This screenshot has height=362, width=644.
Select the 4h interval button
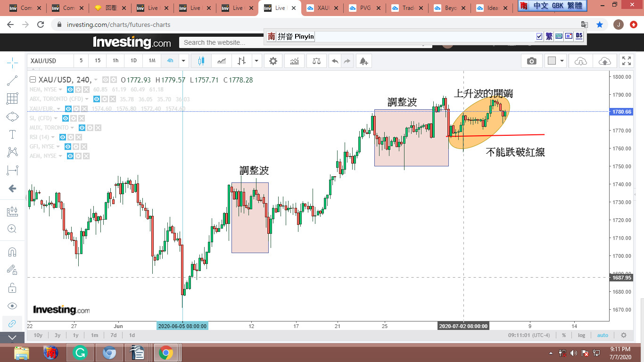(170, 61)
